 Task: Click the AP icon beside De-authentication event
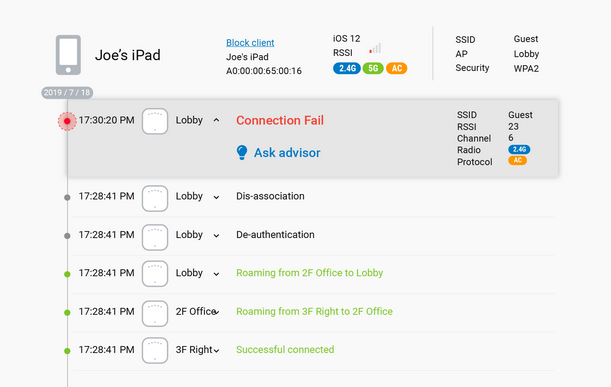[155, 237]
